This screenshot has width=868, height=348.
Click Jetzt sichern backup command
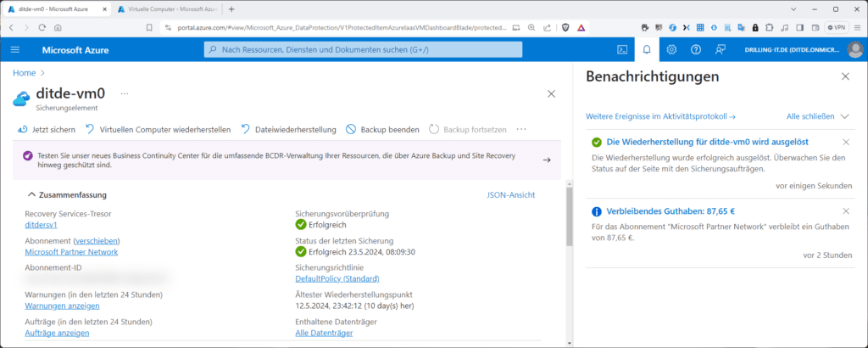pyautogui.click(x=47, y=130)
